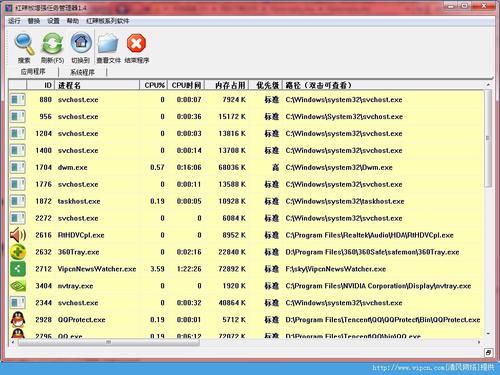Click CPU value 0.57
Viewport: 500px width, 375px height.
(157, 167)
